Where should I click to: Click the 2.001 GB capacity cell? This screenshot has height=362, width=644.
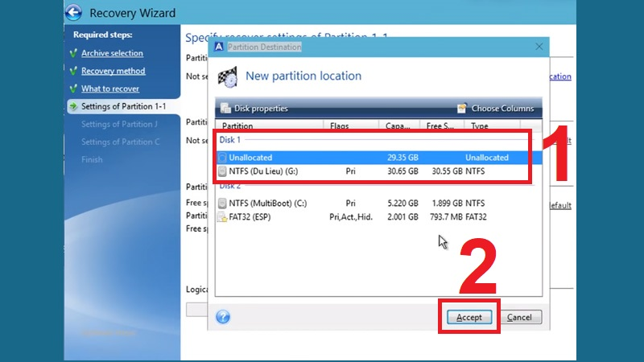pos(402,216)
